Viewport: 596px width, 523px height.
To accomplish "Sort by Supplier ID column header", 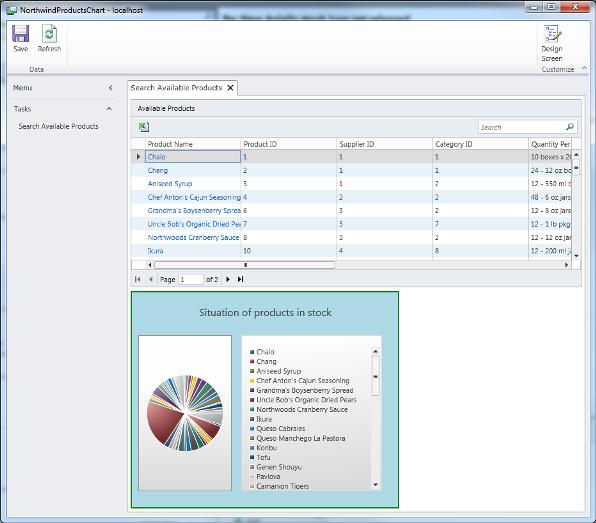I will [x=384, y=144].
